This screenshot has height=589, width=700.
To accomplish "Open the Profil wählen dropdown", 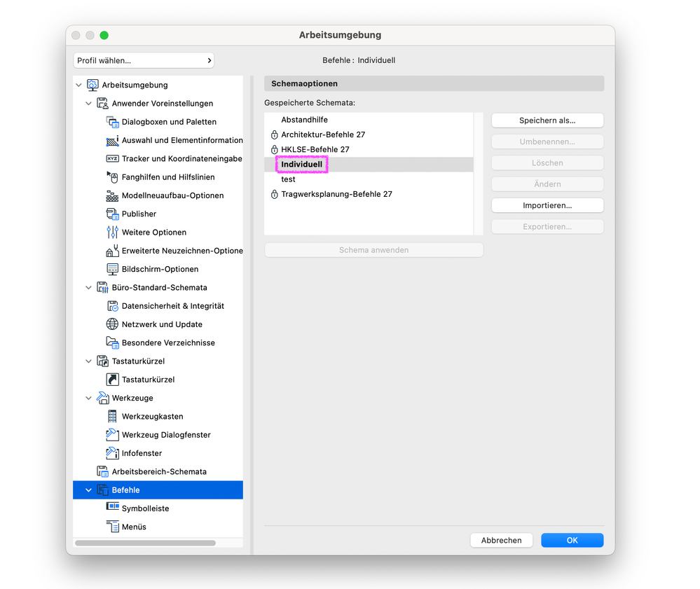I will coord(144,60).
